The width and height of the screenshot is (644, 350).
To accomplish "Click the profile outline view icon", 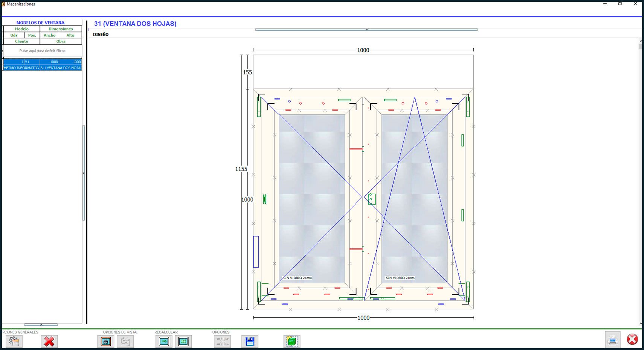I will tap(125, 341).
